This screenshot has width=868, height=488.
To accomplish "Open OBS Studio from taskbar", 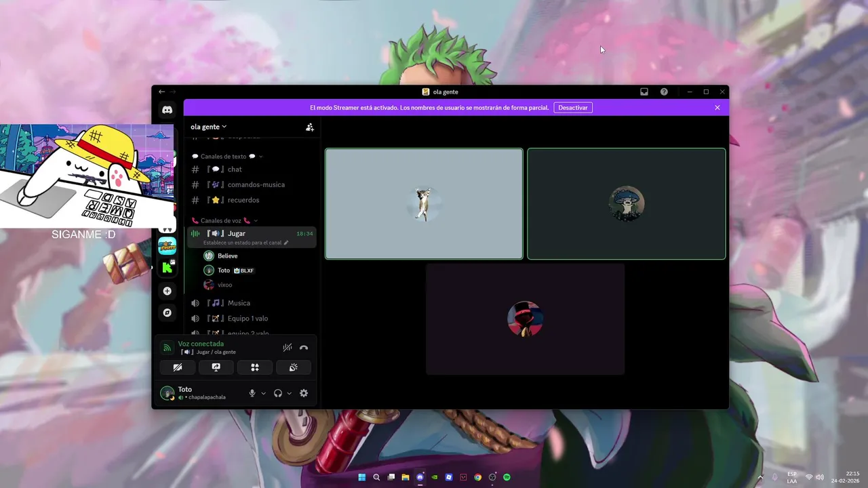I will point(493,477).
